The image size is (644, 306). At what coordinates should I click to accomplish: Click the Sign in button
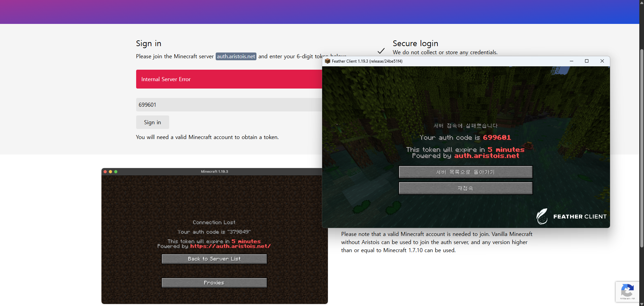tap(152, 122)
